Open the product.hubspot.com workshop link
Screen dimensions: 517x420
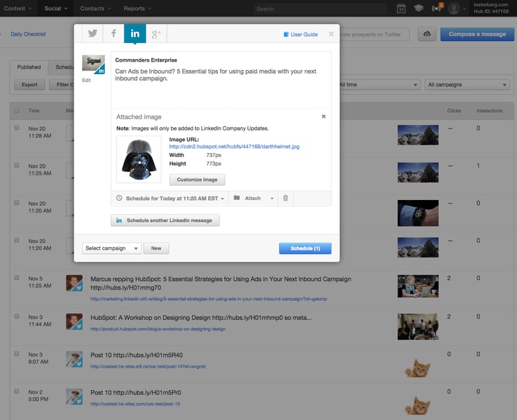pyautogui.click(x=158, y=329)
